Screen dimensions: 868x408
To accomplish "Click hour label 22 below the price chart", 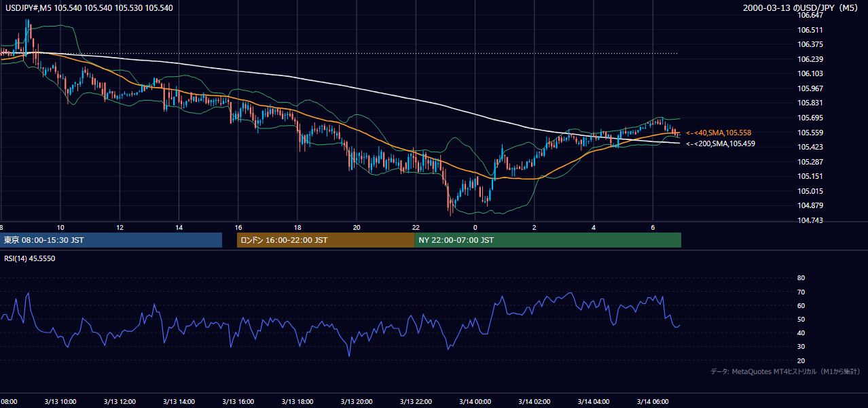I will pyautogui.click(x=416, y=227).
